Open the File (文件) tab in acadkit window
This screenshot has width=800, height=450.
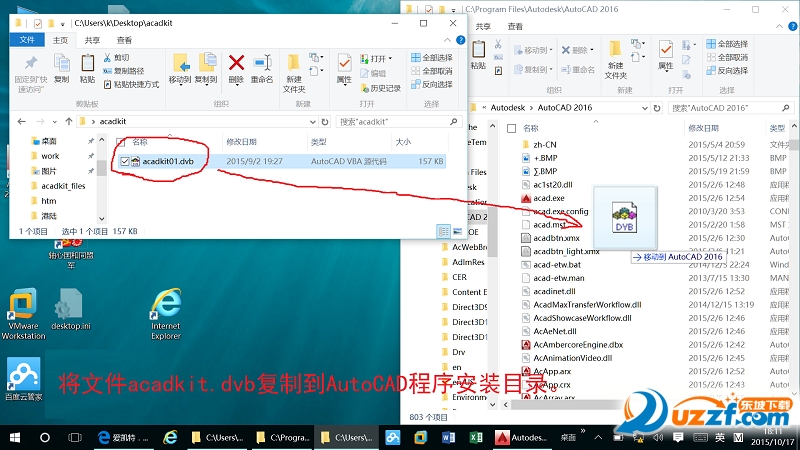point(27,40)
